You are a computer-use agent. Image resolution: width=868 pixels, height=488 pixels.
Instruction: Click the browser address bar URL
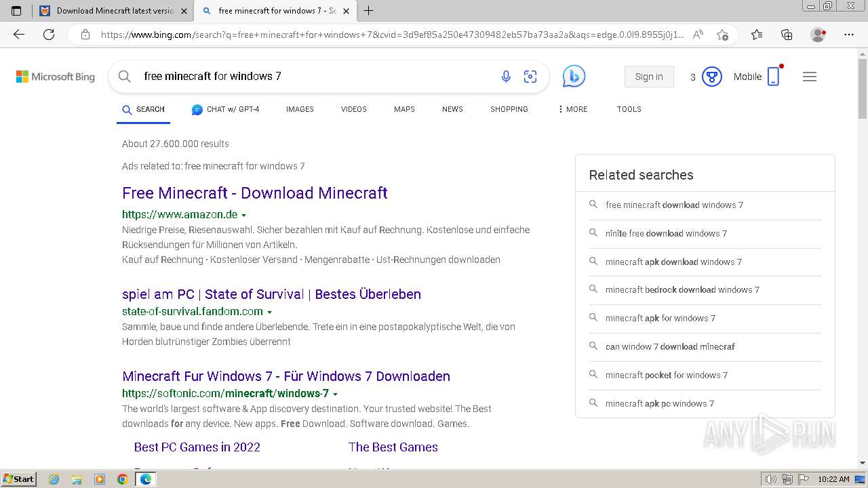(x=392, y=35)
